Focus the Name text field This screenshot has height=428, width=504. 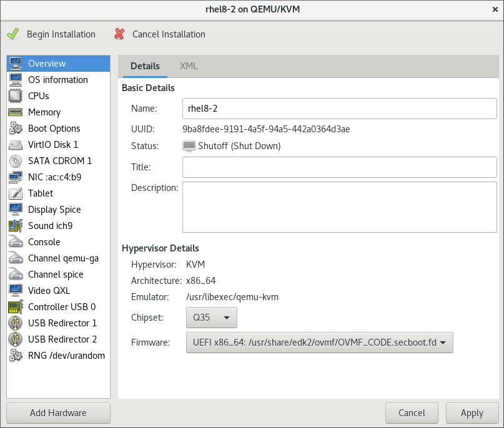(x=339, y=109)
